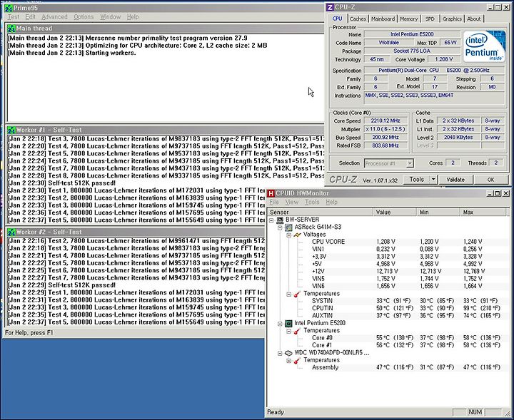Click the WDC hard drive icon

tap(288, 353)
